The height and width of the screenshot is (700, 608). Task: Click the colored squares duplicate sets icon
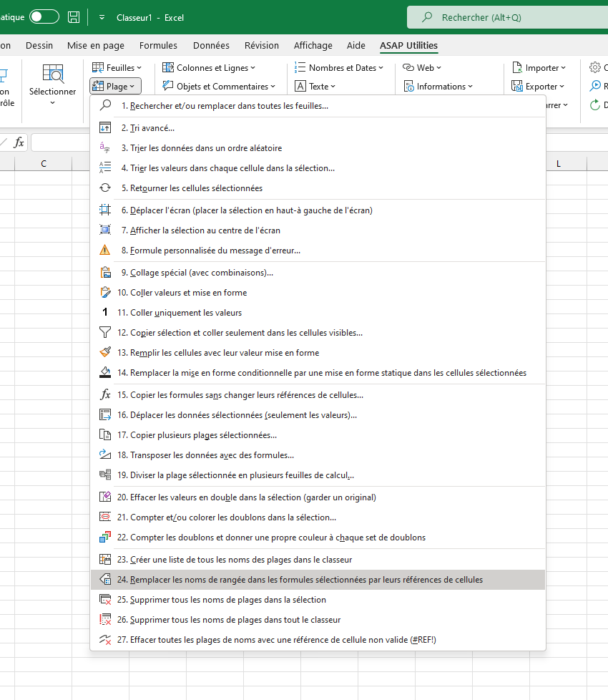click(105, 537)
